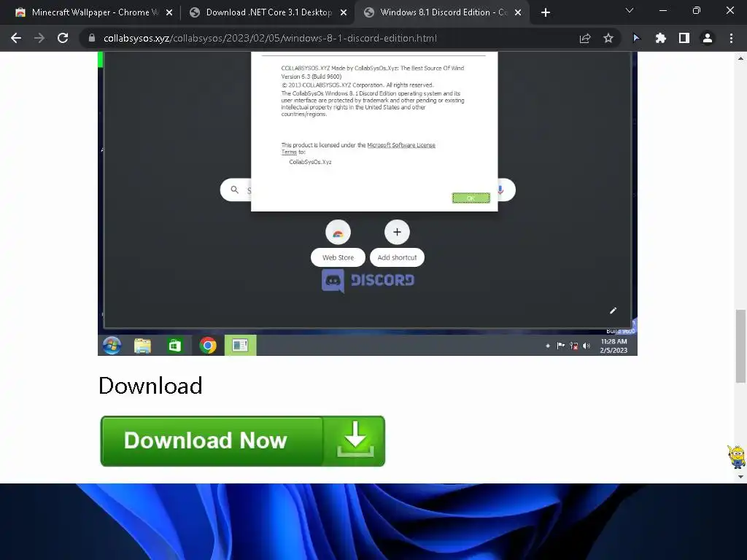Click the voice search microphone icon
This screenshot has height=560, width=747.
(500, 190)
